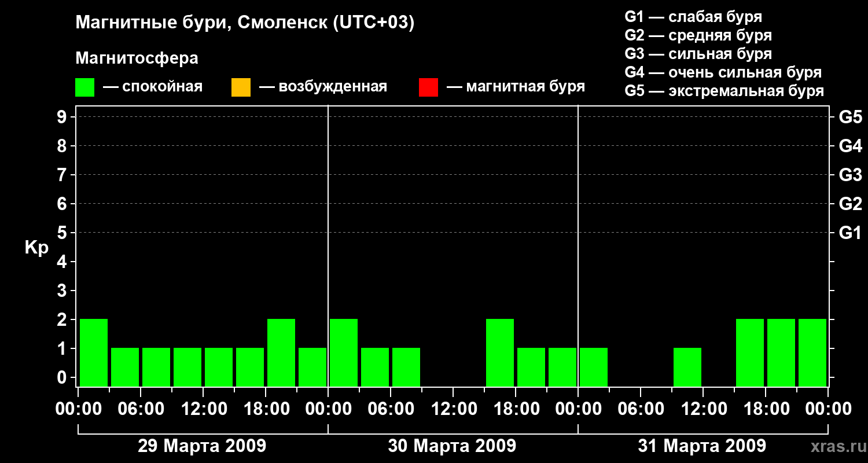Select the 'G3 — сильная буря' description line
This screenshot has height=463, width=868.
(698, 54)
